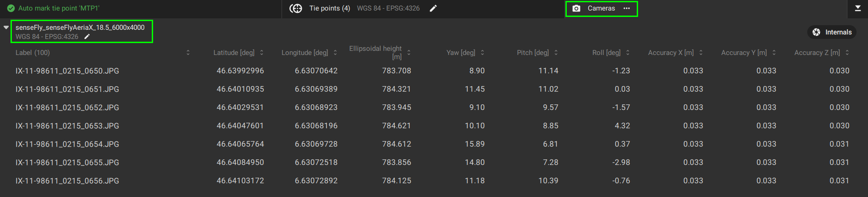
Task: Select row IX-11-98611_0215_0650.JPG
Action: click(x=67, y=71)
